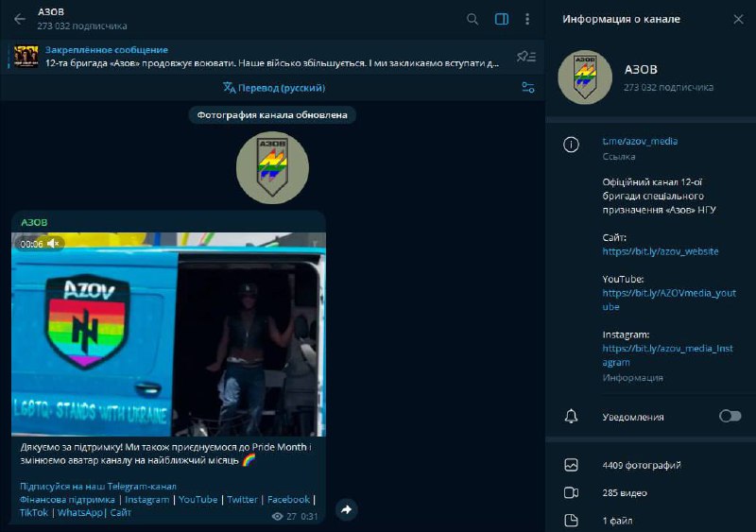The image size is (756, 532).
Task: Click the info circle icon
Action: coord(572,145)
